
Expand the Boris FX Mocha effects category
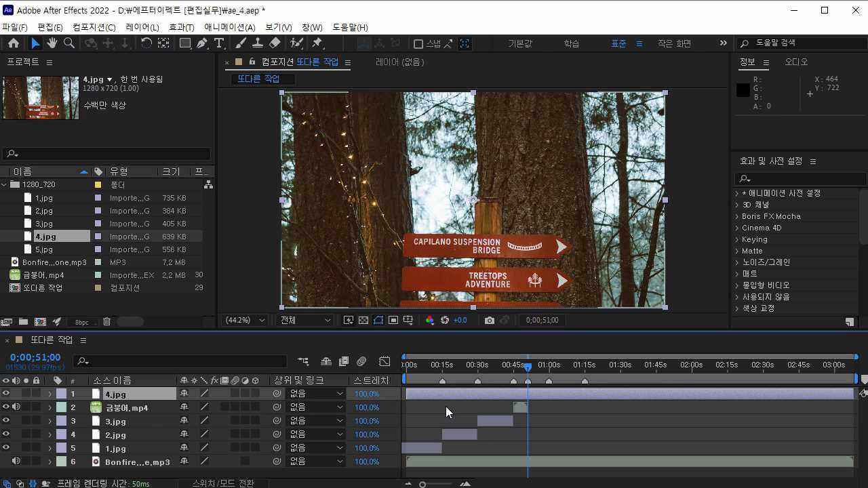[737, 216]
